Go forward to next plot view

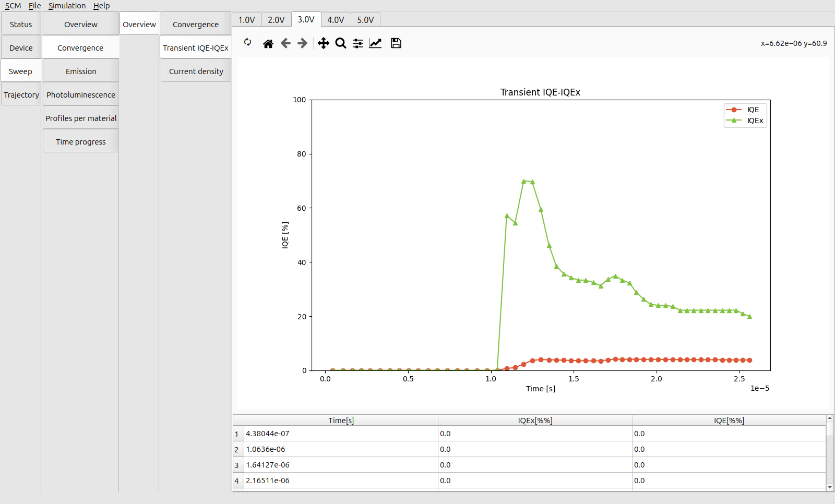(303, 43)
